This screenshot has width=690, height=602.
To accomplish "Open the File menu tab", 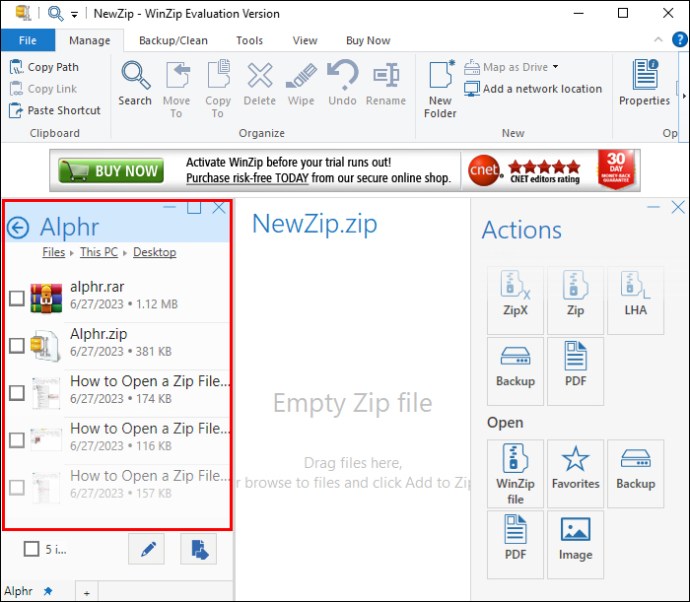I will (x=28, y=40).
